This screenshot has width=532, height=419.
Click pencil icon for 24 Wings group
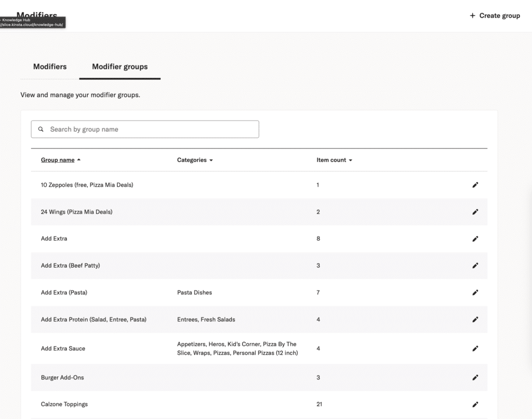point(475,212)
